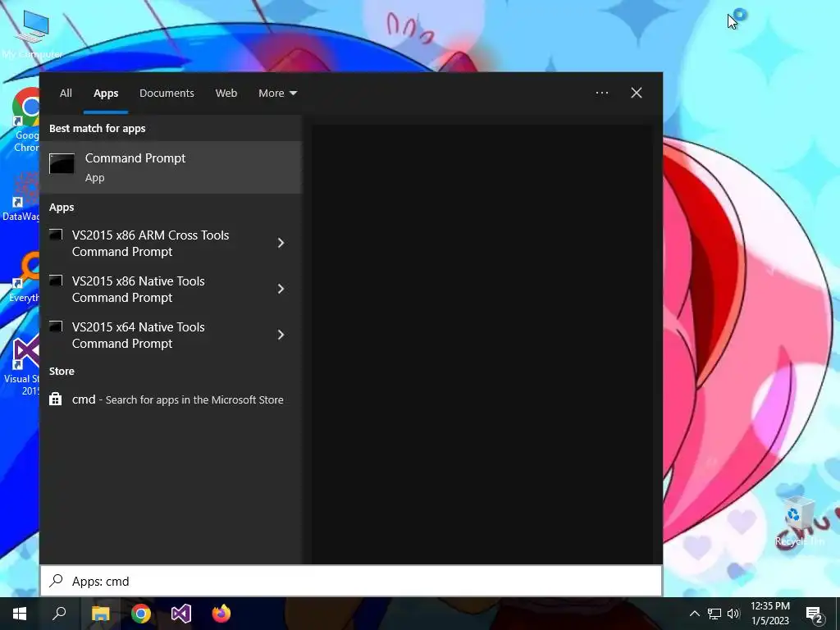The image size is (840, 630).
Task: Open File Explorer from the taskbar
Action: (x=100, y=614)
